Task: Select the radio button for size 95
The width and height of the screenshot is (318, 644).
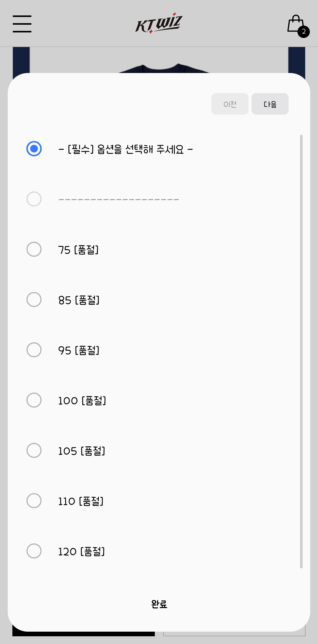Action: click(x=34, y=350)
